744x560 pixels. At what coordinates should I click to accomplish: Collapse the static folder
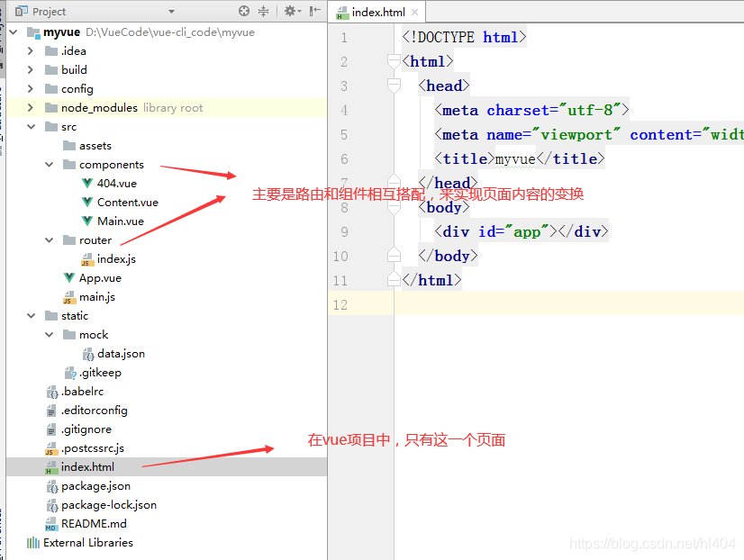(32, 316)
